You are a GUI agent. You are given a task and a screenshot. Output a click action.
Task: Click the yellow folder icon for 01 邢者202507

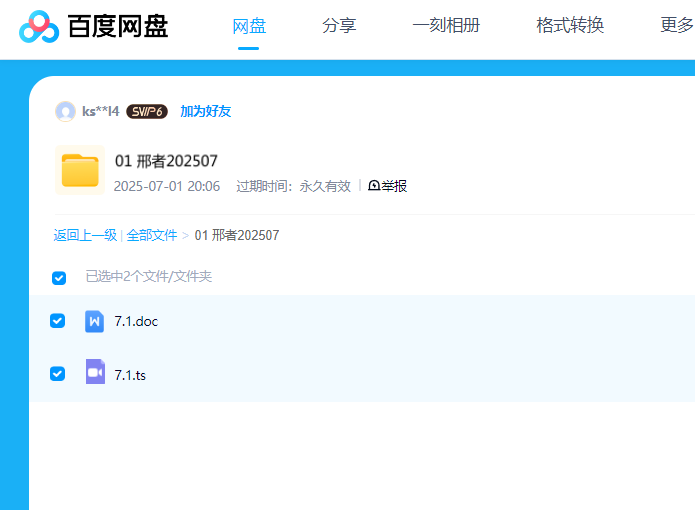(x=80, y=170)
